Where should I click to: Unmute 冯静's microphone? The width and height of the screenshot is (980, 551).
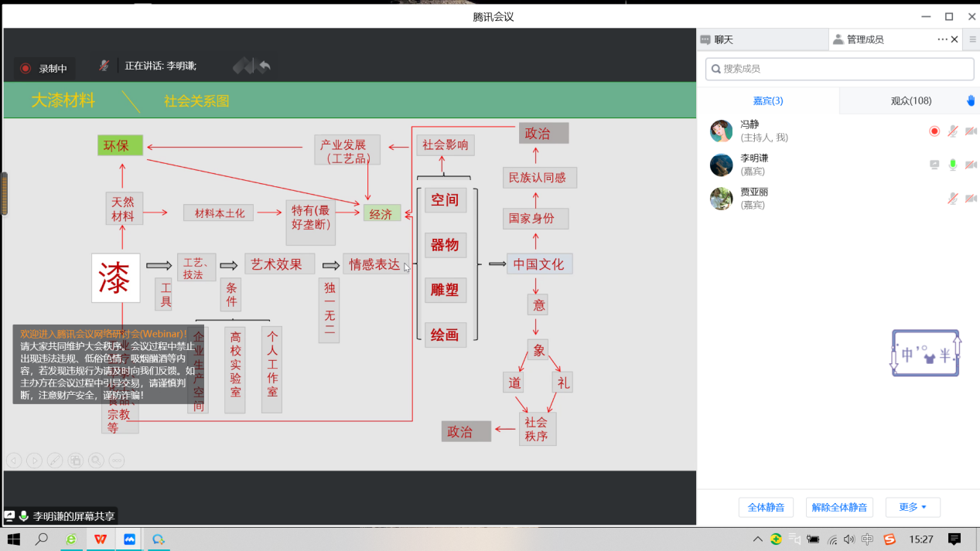tap(953, 131)
